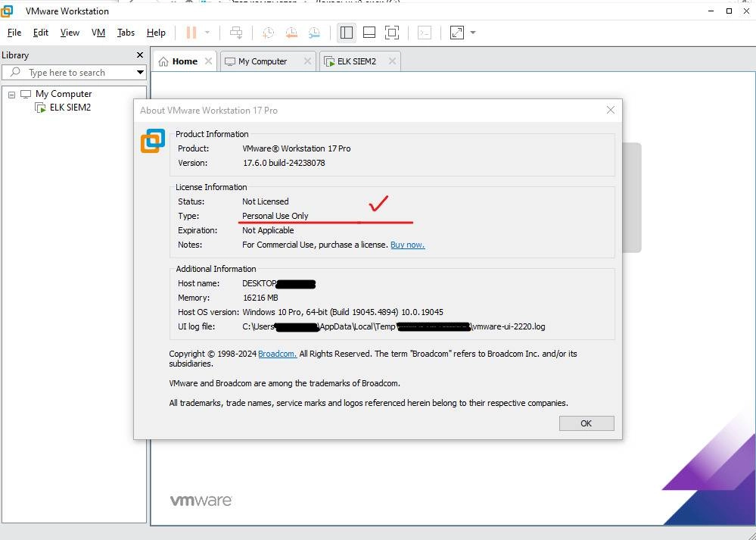Open the File menu

[x=14, y=33]
